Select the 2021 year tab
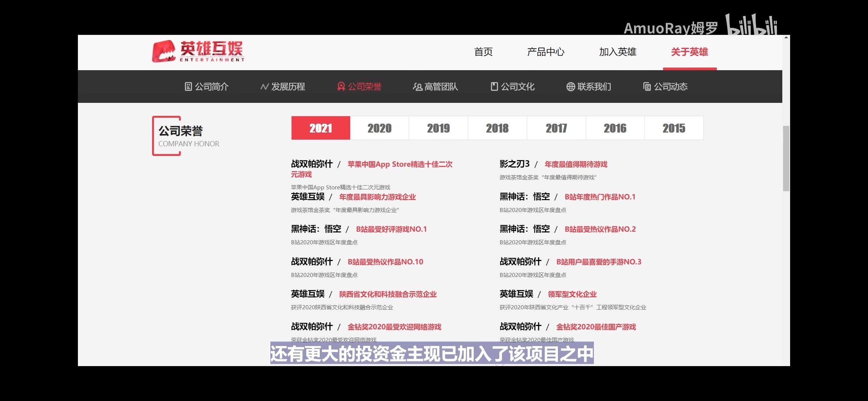 320,128
